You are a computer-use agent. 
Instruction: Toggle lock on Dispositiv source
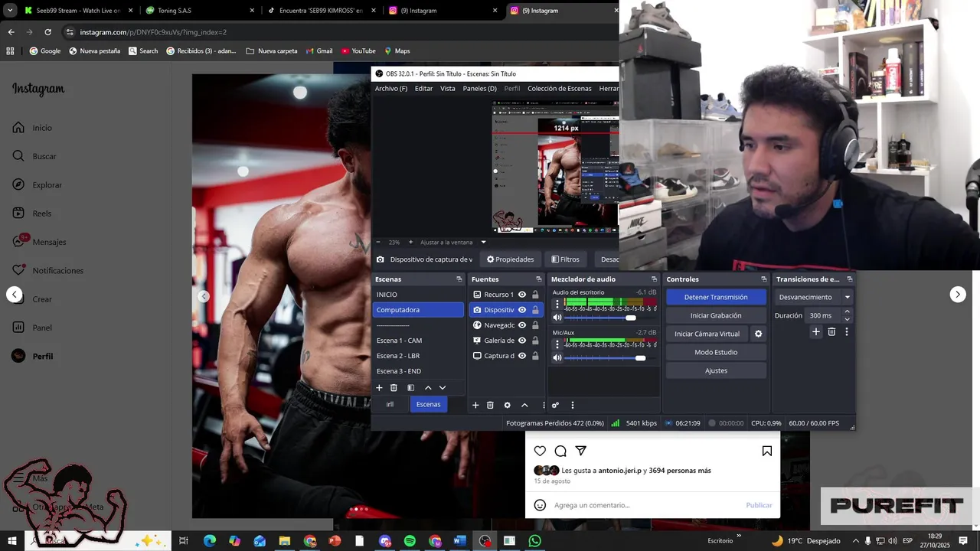pyautogui.click(x=535, y=310)
